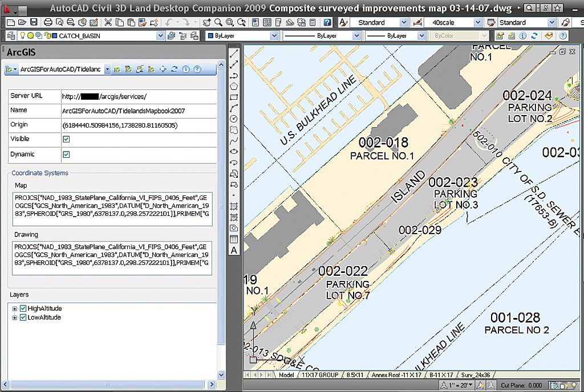Click the Help question mark toolbar icon

click(327, 23)
